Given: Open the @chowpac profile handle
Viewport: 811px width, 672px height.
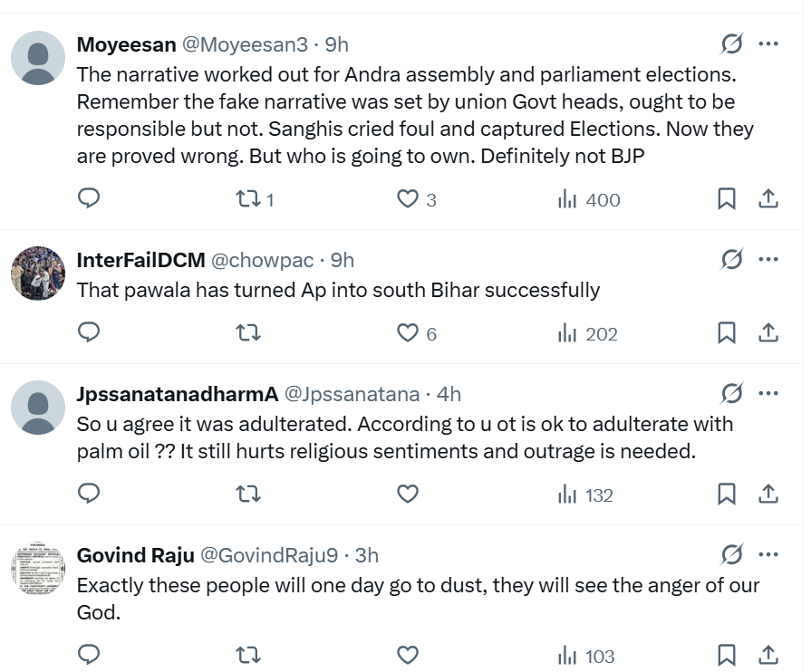Looking at the screenshot, I should pos(263,261).
